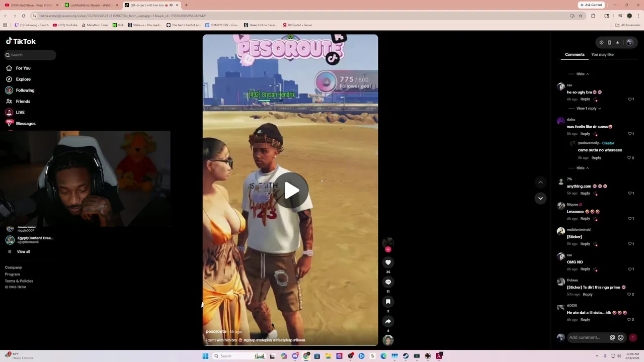Screen dimensions: 644x362
Task: Expand View 1 reply under rae's comment
Action: tap(588, 108)
